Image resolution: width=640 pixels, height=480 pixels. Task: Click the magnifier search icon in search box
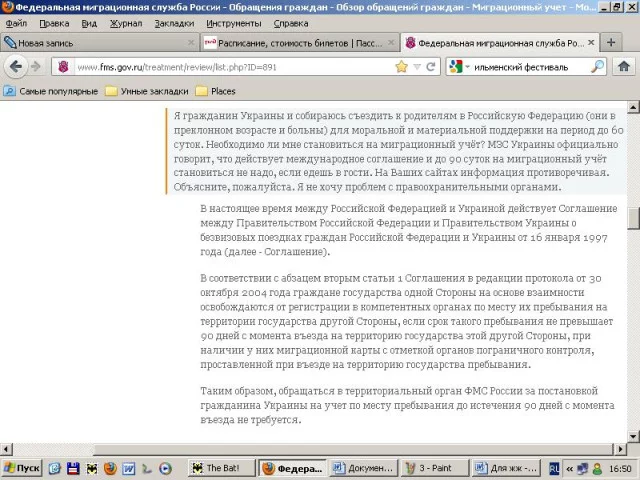tap(597, 67)
